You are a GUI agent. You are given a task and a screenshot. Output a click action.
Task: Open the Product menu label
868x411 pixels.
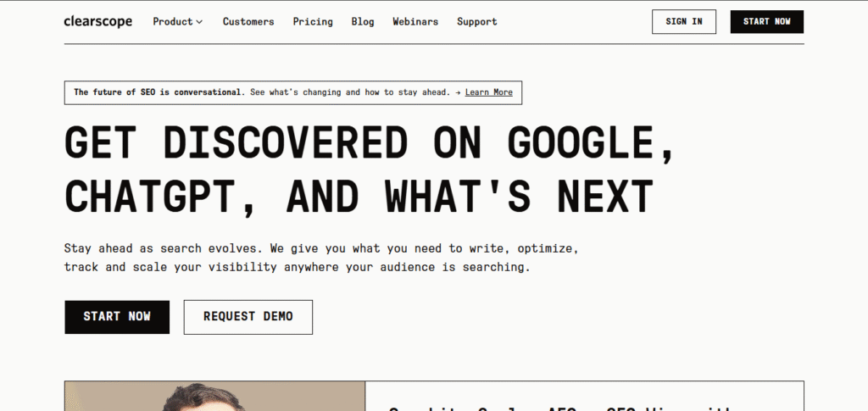[x=172, y=21]
